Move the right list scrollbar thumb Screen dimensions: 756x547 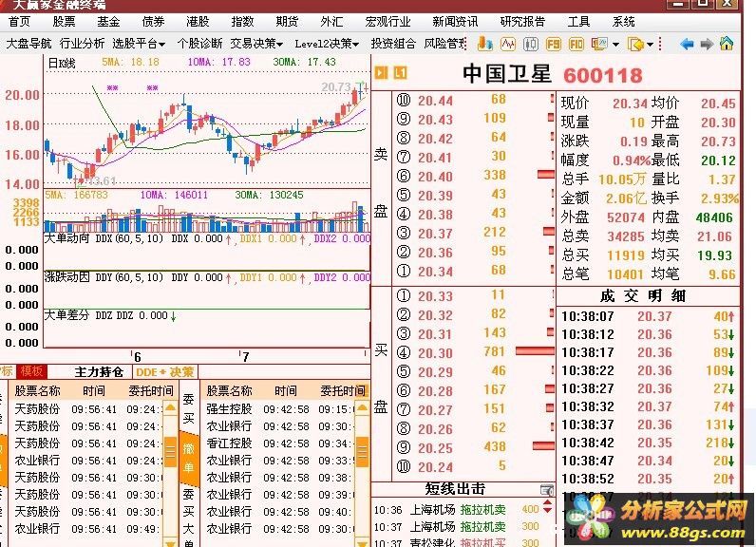click(362, 452)
